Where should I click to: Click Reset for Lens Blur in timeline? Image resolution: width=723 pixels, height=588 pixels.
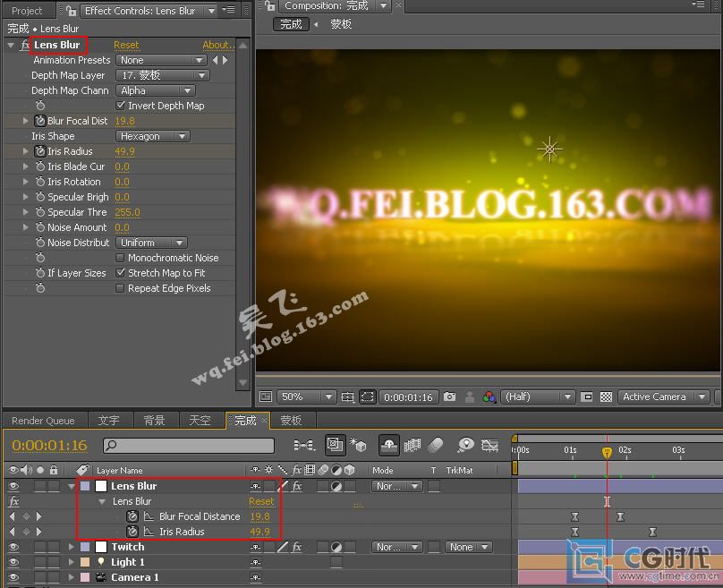261,501
